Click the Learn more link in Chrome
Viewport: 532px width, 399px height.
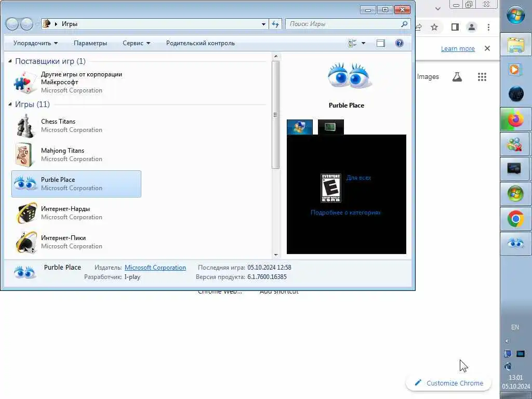point(458,48)
